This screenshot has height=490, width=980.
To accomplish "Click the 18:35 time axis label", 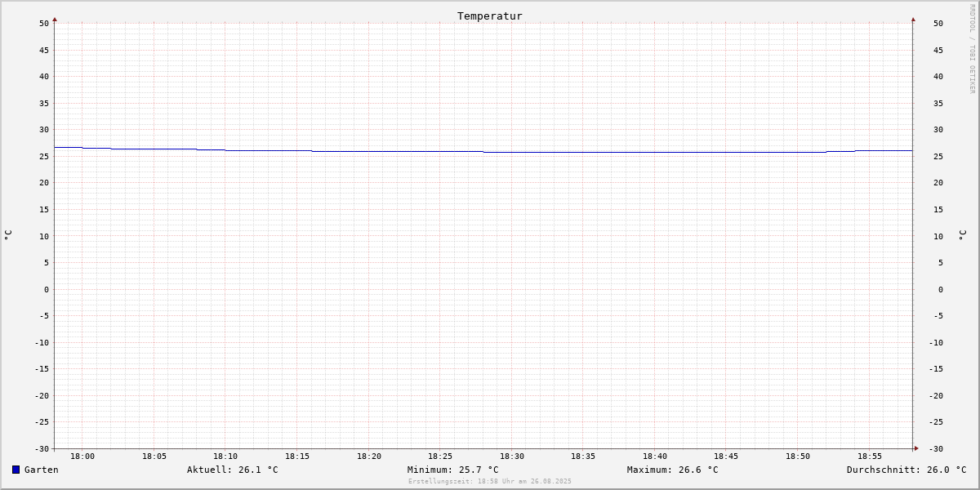I will tap(583, 457).
